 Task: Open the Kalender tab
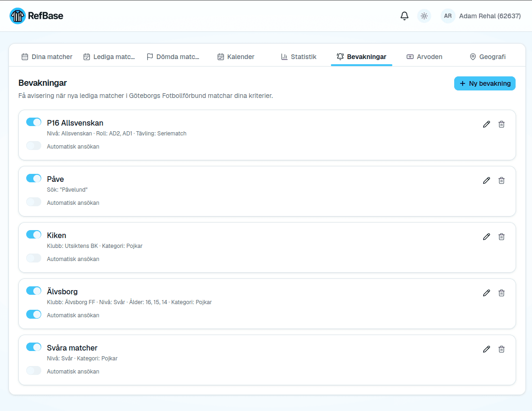[236, 57]
